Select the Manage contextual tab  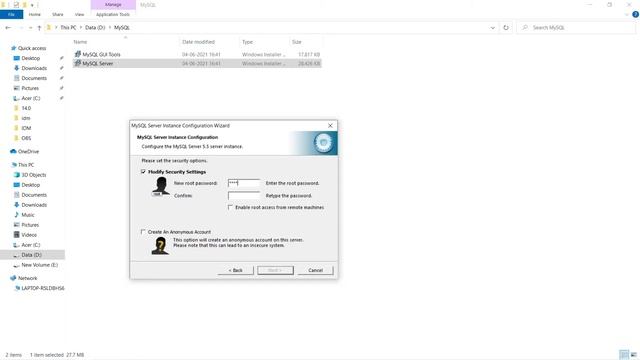[x=113, y=4]
